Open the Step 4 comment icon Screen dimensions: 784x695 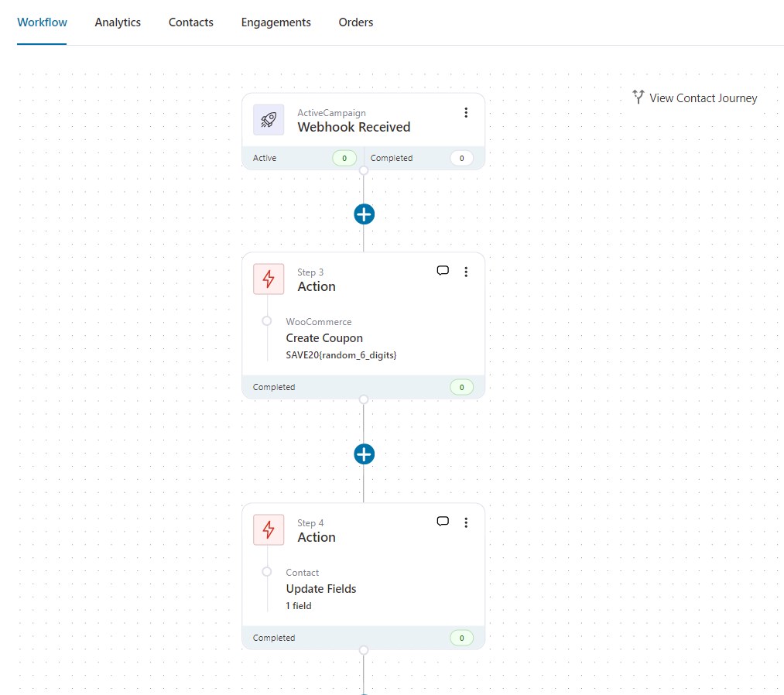(x=443, y=522)
